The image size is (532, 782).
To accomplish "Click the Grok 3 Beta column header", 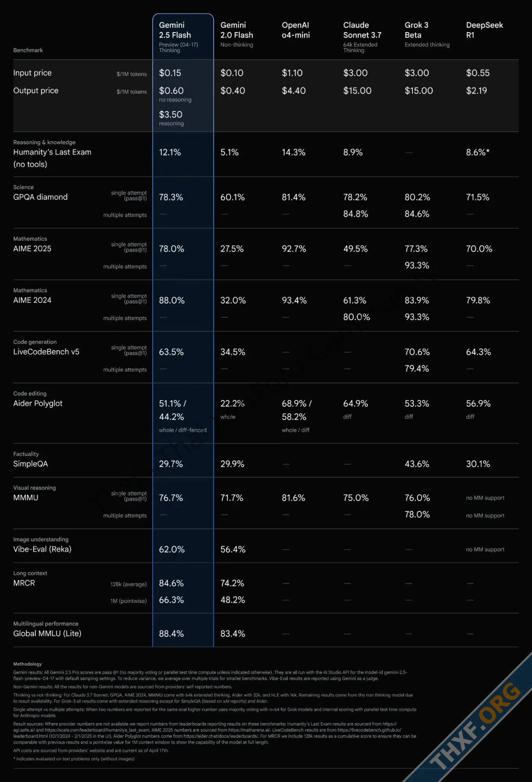I will pyautogui.click(x=416, y=30).
